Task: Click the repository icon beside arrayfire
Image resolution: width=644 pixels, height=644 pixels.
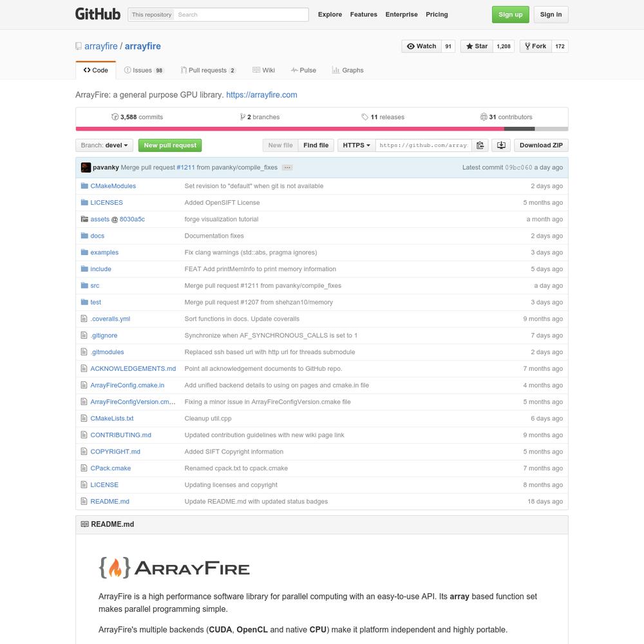Action: (x=79, y=46)
